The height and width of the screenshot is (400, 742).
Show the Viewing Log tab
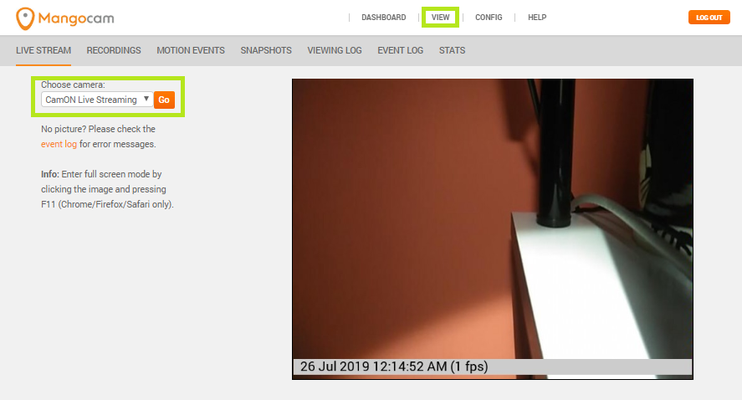point(335,50)
